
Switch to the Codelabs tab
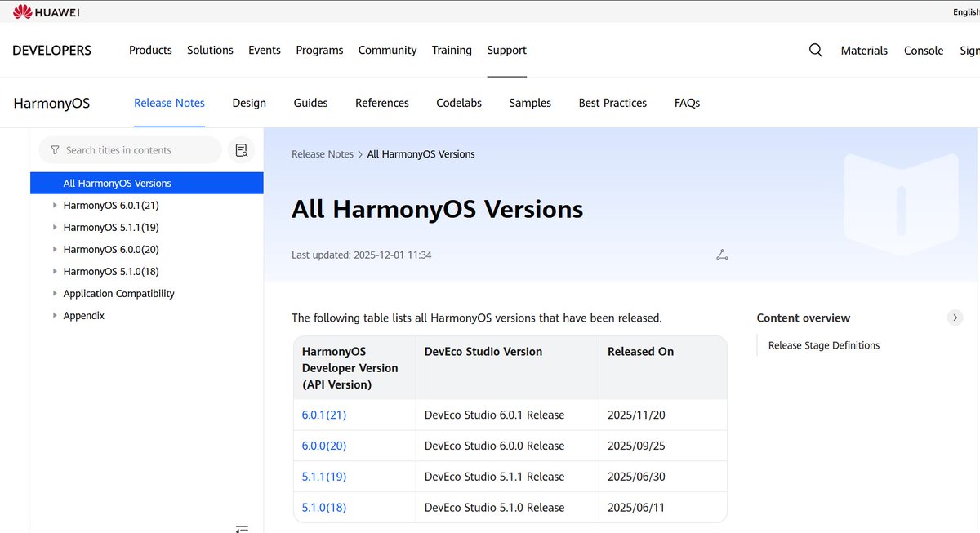[459, 103]
